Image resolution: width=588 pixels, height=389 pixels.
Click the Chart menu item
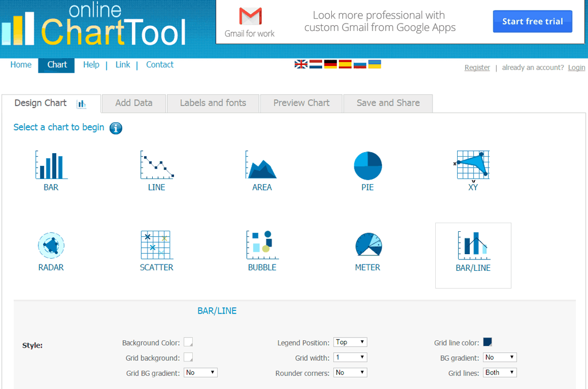coord(57,65)
